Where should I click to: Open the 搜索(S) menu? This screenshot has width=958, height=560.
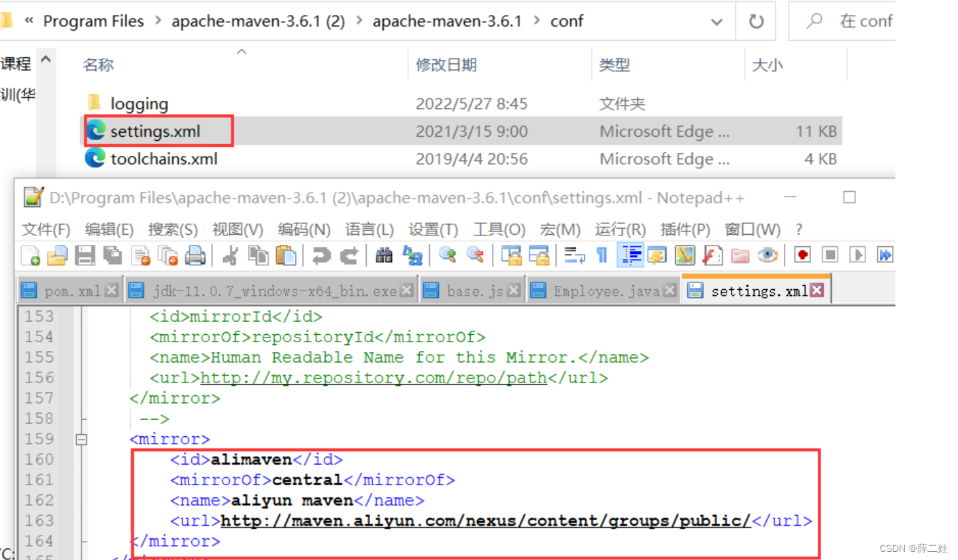pyautogui.click(x=173, y=229)
